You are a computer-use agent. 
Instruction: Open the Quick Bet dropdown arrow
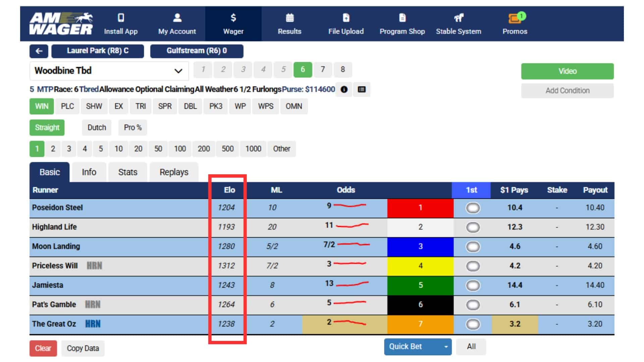(446, 347)
